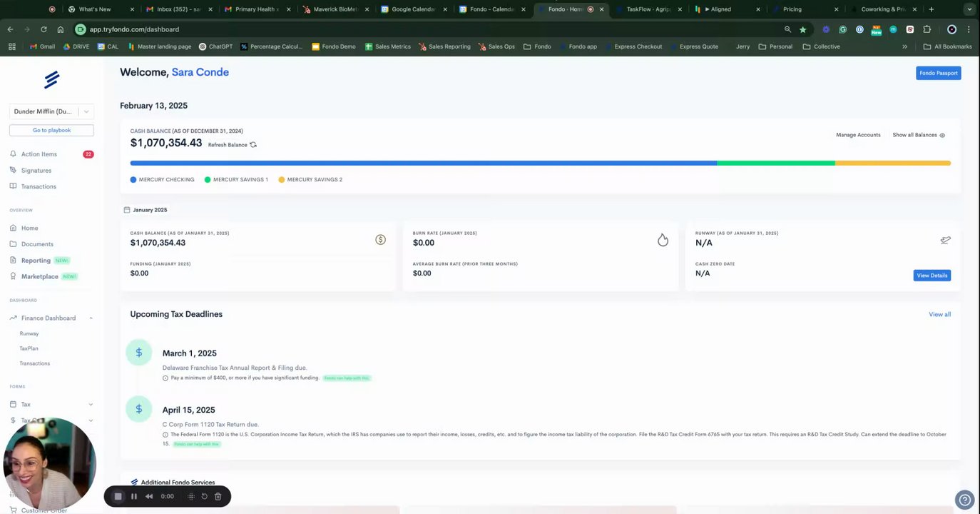980x514 pixels.
Task: Click the View Details button
Action: pyautogui.click(x=931, y=276)
